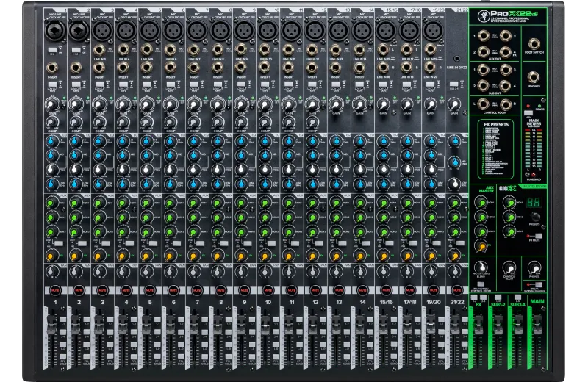Click channel 2 high EQ knob
Screen dimensions: 588x382
(x=76, y=142)
